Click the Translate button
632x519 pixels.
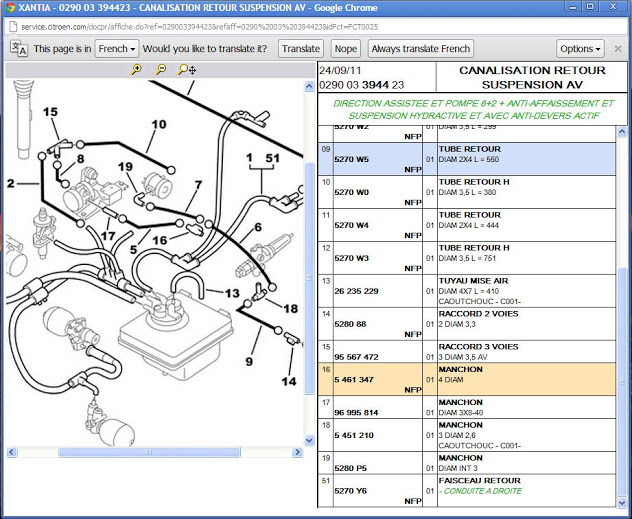coord(301,49)
